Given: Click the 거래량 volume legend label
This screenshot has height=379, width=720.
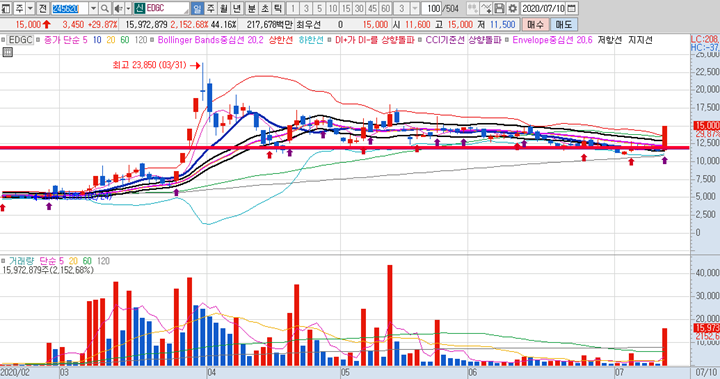Looking at the screenshot, I should coord(22,261).
